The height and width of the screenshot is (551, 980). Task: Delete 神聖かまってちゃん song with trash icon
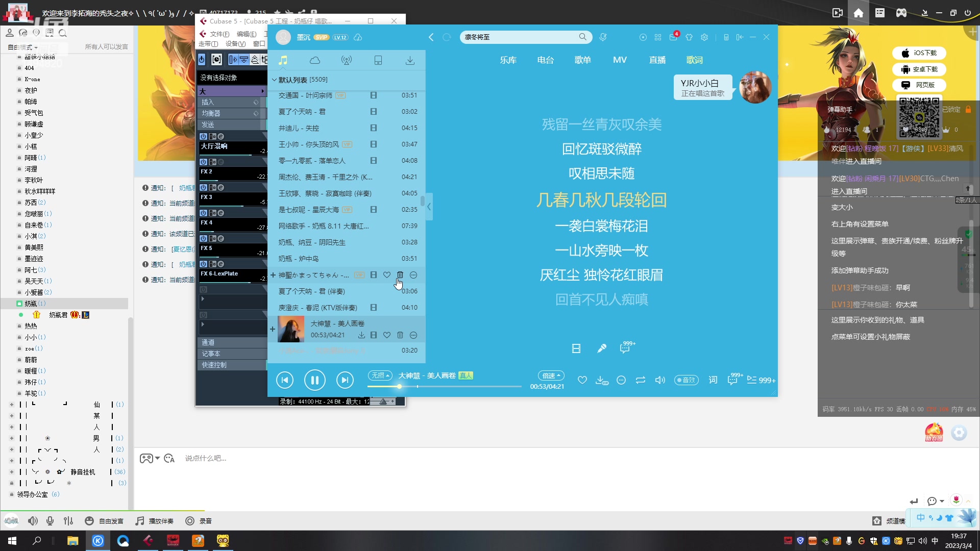tap(400, 275)
